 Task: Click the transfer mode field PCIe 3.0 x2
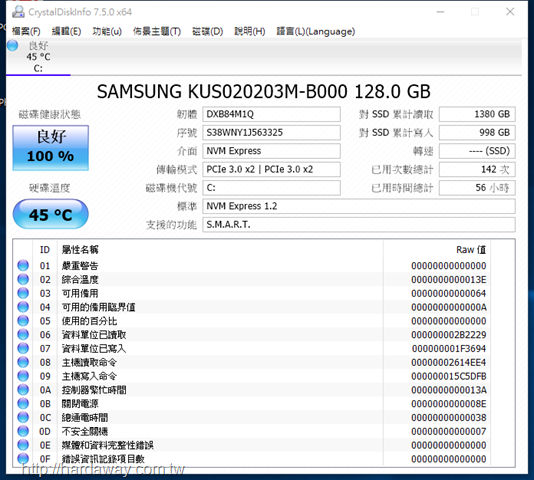coord(271,169)
